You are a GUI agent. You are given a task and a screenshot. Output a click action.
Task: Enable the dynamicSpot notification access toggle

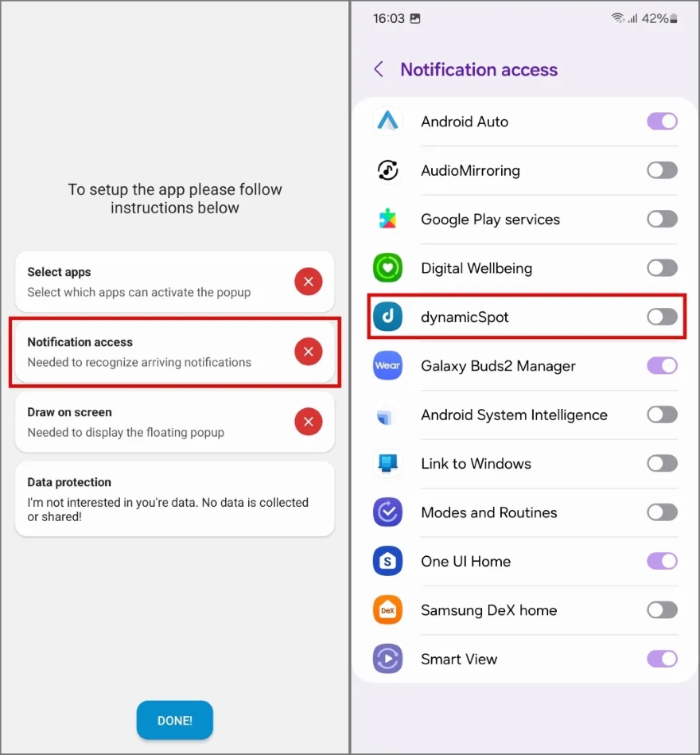click(x=662, y=317)
